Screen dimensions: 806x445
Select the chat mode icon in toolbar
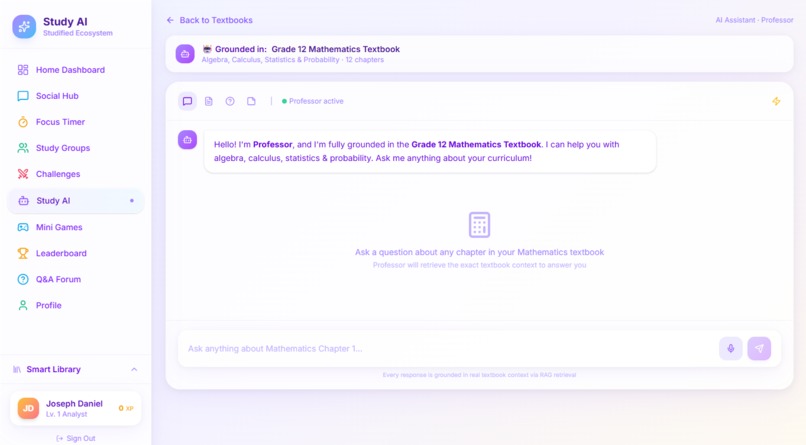187,101
